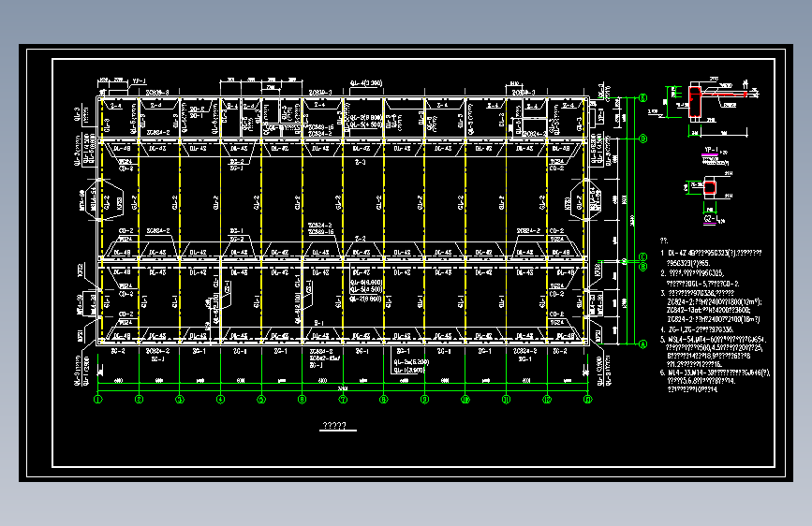Select grid axis bubble 12
This screenshot has width=812, height=526.
[547, 399]
